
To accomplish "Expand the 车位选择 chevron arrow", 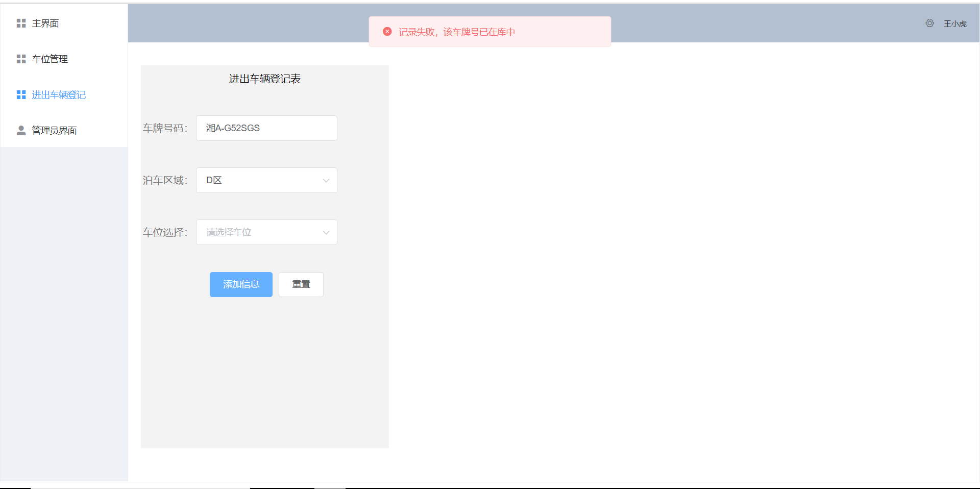I will [326, 233].
